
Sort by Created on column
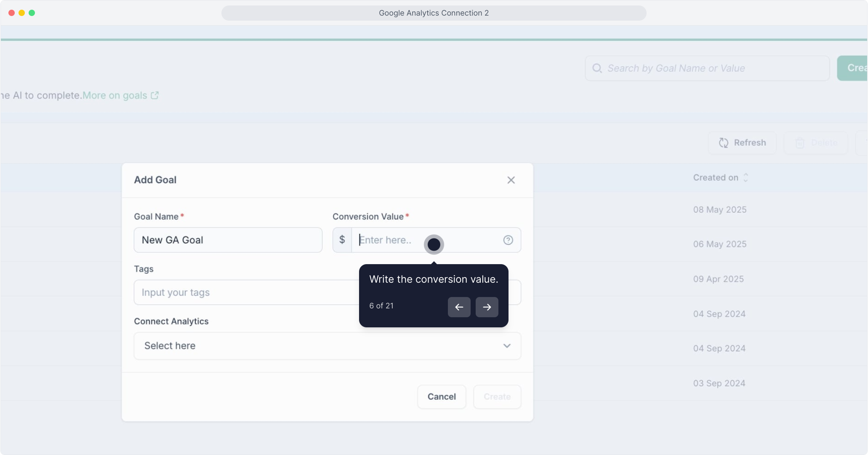[720, 178]
